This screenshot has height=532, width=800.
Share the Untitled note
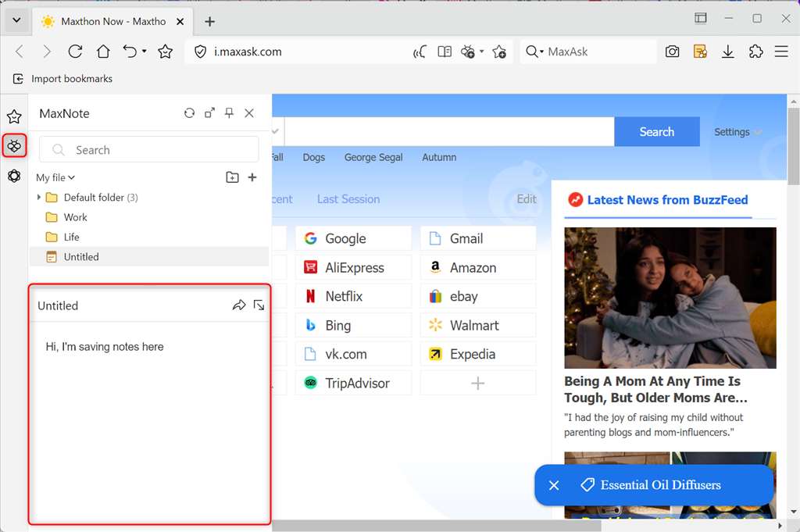239,305
